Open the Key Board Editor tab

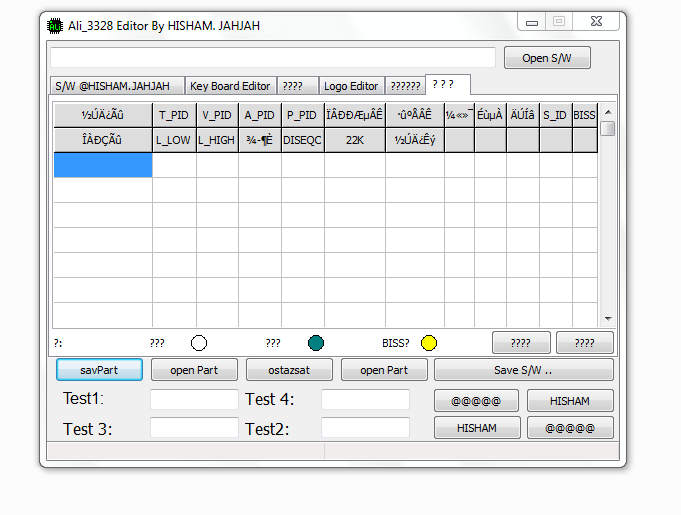coord(230,86)
